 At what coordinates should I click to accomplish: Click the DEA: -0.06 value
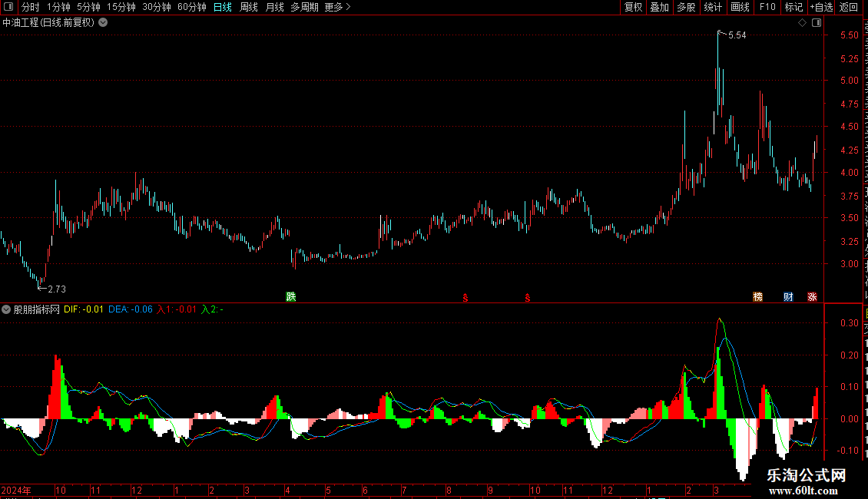pyautogui.click(x=131, y=309)
